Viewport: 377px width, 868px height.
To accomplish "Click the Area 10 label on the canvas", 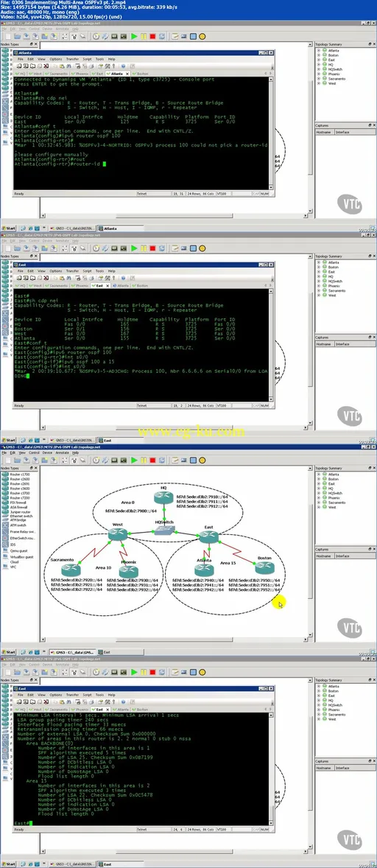I will [x=103, y=567].
